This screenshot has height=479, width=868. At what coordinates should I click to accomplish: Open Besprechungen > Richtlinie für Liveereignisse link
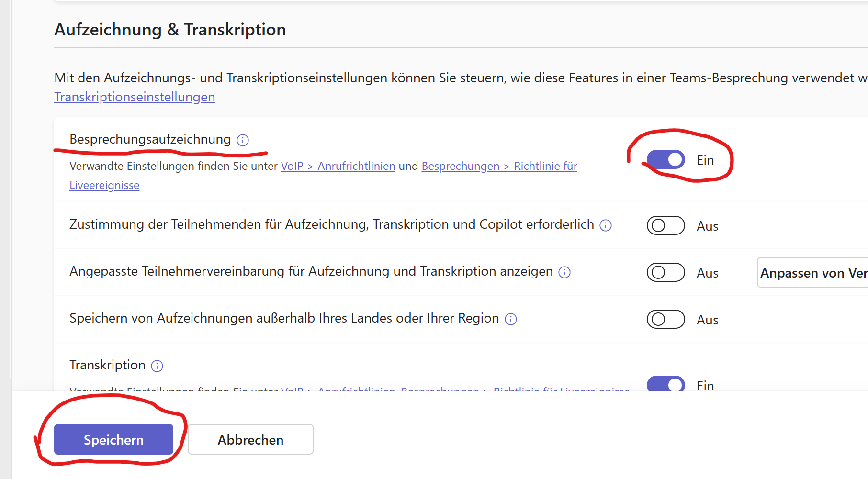[x=499, y=166]
